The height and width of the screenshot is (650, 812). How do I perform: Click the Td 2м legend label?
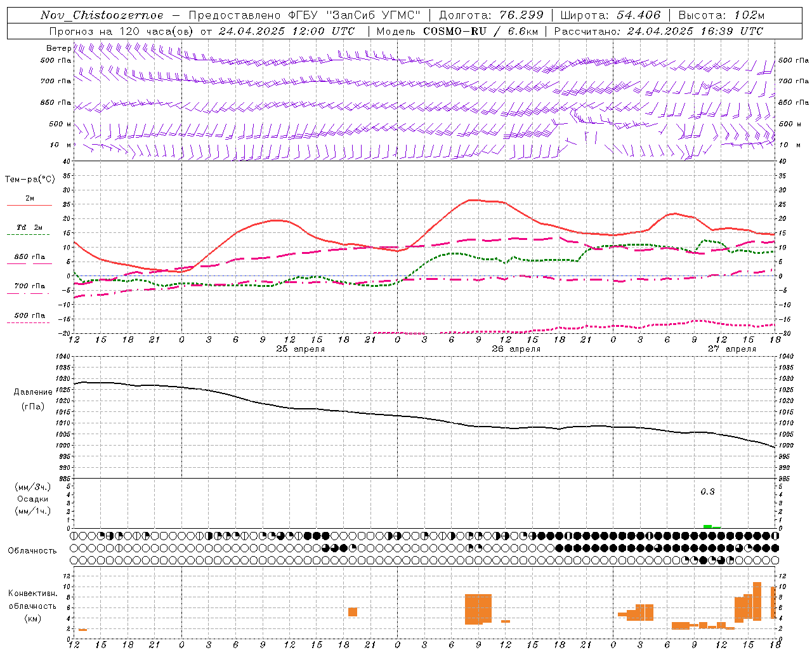coord(30,227)
